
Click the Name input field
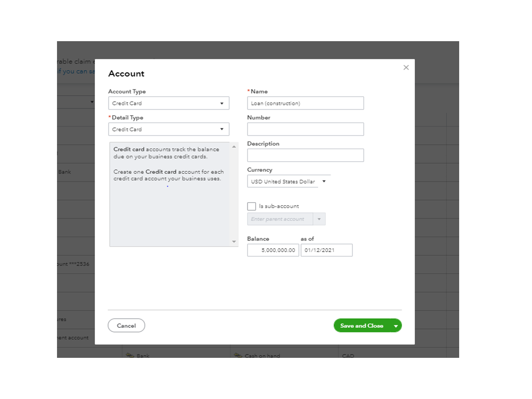pyautogui.click(x=306, y=103)
